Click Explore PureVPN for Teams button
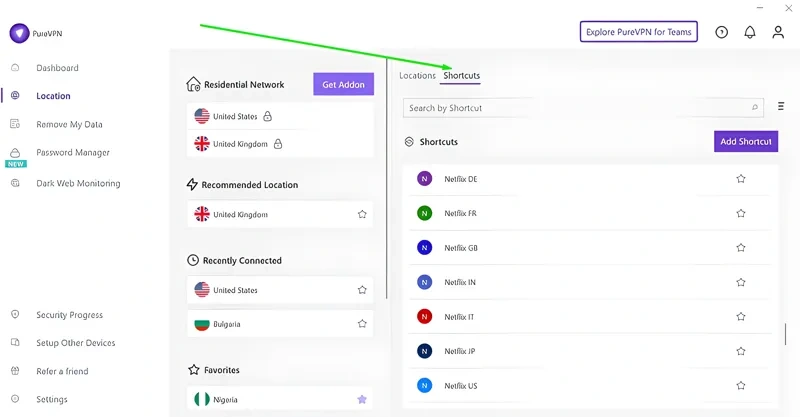The height and width of the screenshot is (417, 800). (638, 32)
